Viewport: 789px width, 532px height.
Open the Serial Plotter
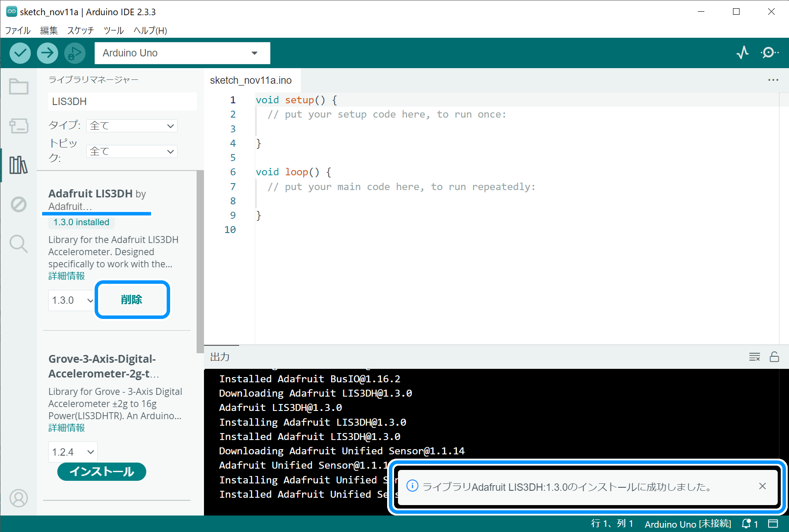(743, 53)
